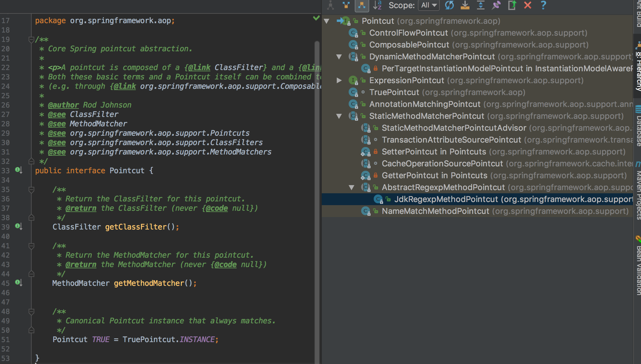641x364 pixels.
Task: Collapse the DynamicMethodMatcherPointcut node
Action: [x=339, y=57]
